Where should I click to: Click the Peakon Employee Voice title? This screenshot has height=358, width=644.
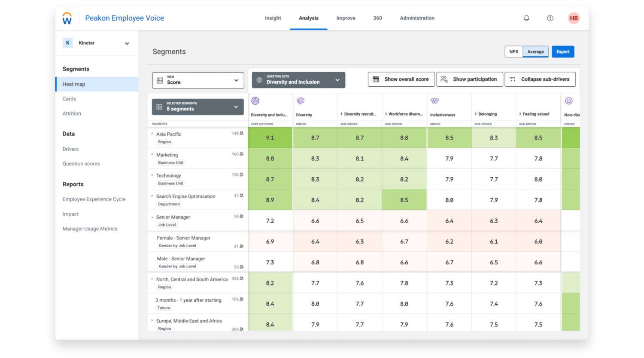click(125, 18)
